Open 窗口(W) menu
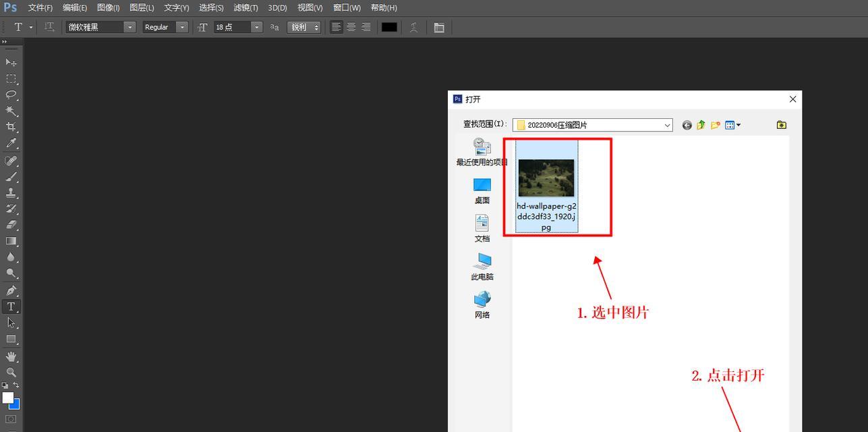The image size is (868, 432). [x=347, y=7]
